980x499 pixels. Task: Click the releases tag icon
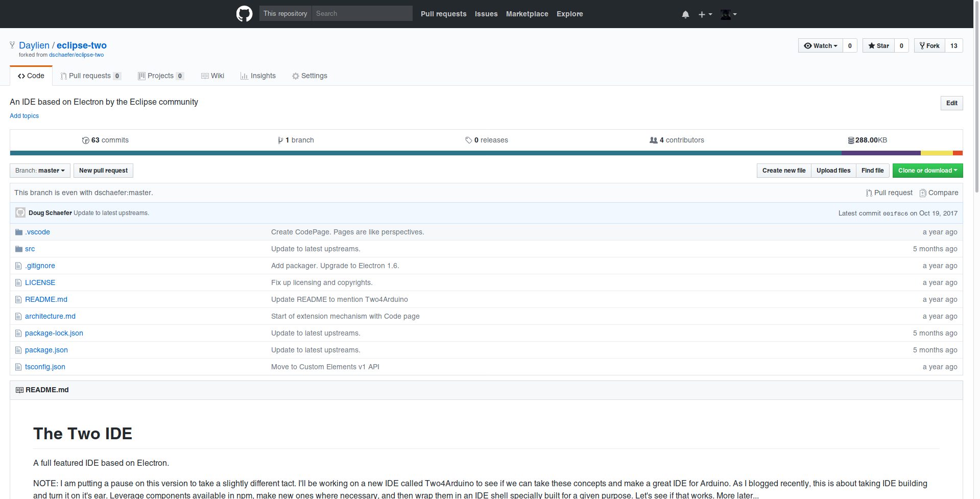pyautogui.click(x=469, y=140)
